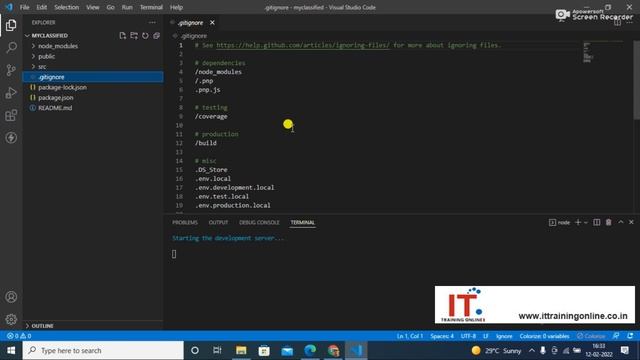The image size is (640, 360).
Task: Click Colorize: 0 variables status item
Action: coord(544,336)
